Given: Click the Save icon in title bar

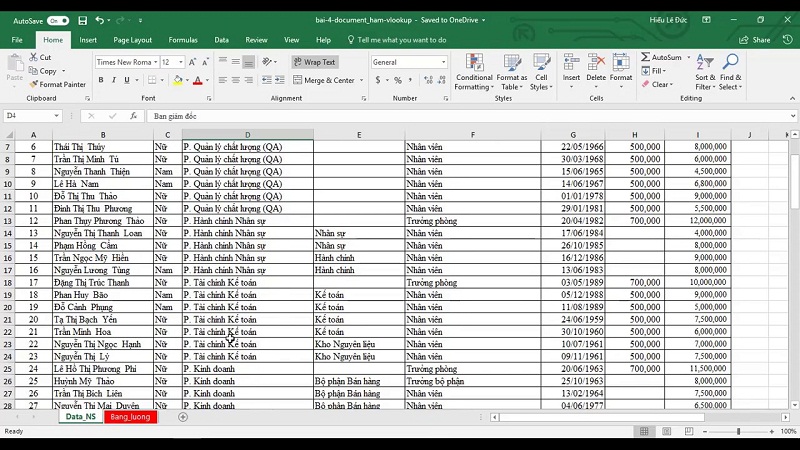Looking at the screenshot, I should (82, 20).
